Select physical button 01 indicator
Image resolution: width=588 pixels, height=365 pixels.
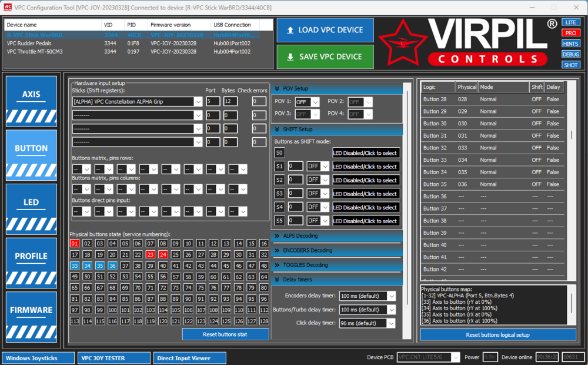pos(75,243)
